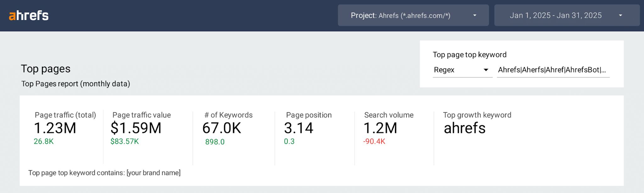This screenshot has height=193, width=644.
Task: Open the Regex match type dropdown
Action: pyautogui.click(x=462, y=70)
